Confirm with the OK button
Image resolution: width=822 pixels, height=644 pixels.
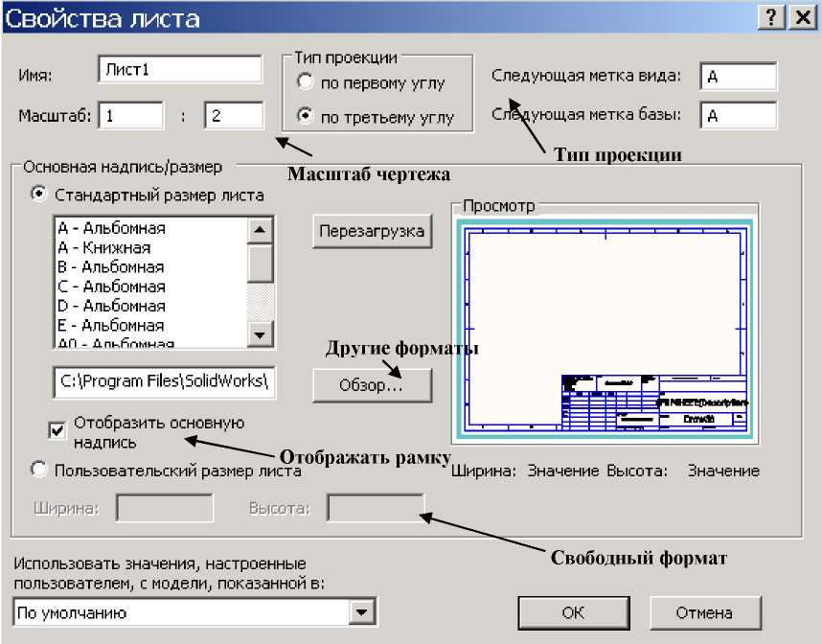coord(573,613)
